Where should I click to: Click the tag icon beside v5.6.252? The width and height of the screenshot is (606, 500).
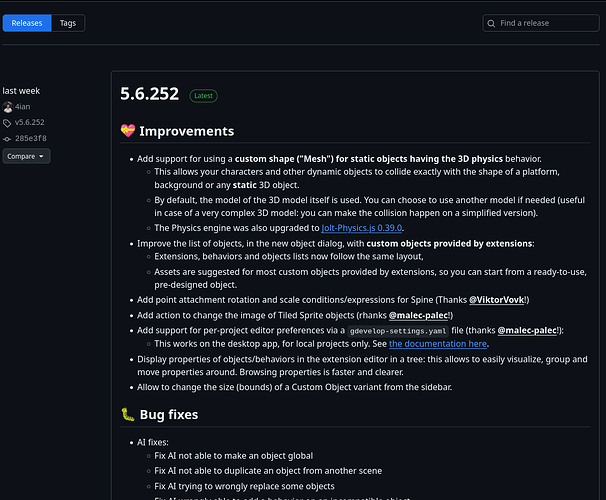coord(8,122)
